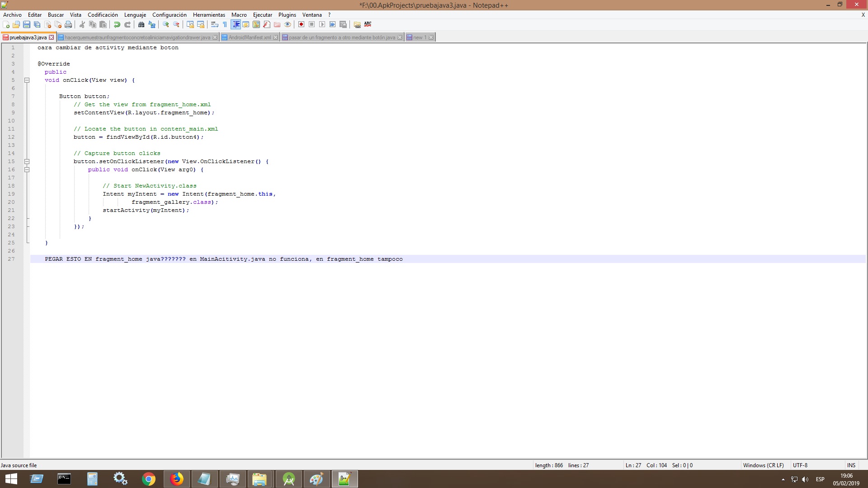Screen dimensions: 868x488
Task: Collapse fold at line 5 onClick
Action: [27, 80]
